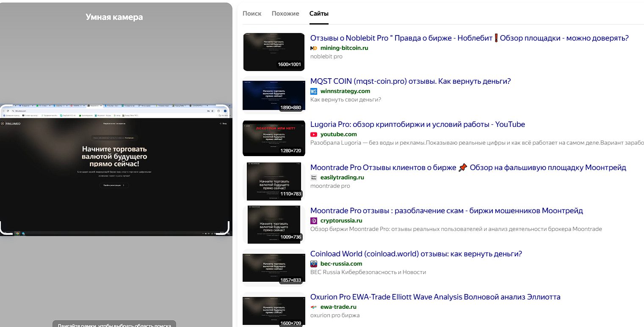Click the 'Обзор биржи Moontrade Pro: отзывы реальных' snippet

(x=456, y=229)
